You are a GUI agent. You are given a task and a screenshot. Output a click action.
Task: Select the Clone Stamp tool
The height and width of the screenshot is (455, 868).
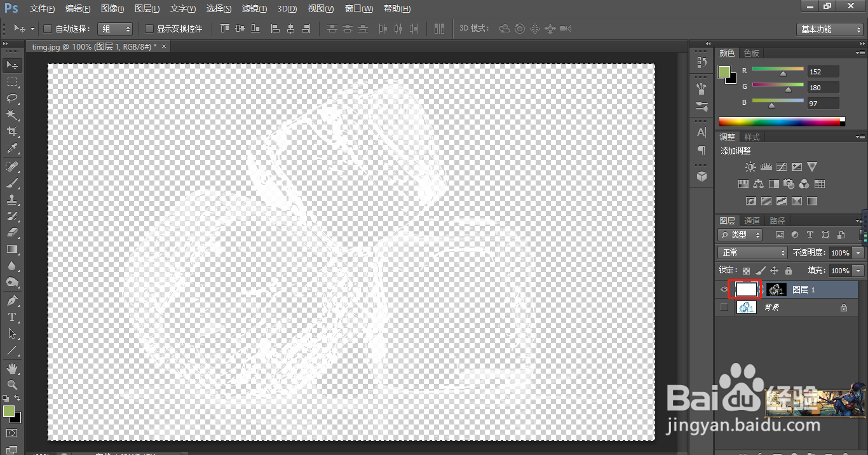tap(12, 200)
